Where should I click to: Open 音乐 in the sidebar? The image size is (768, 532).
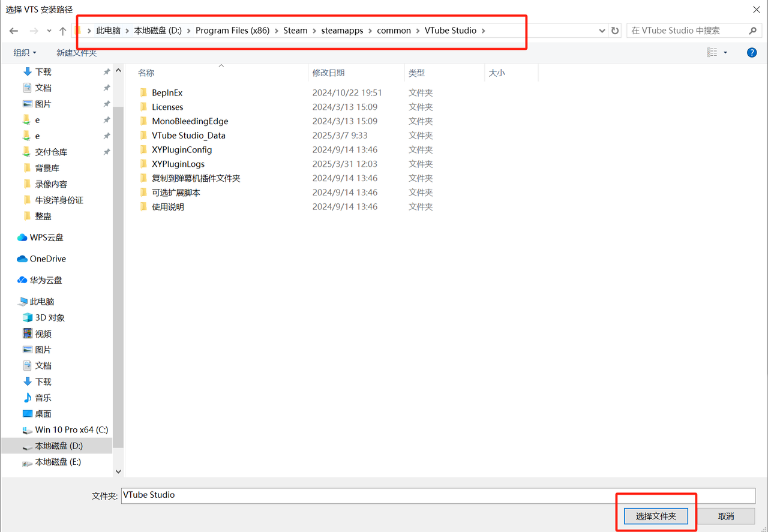pyautogui.click(x=43, y=398)
